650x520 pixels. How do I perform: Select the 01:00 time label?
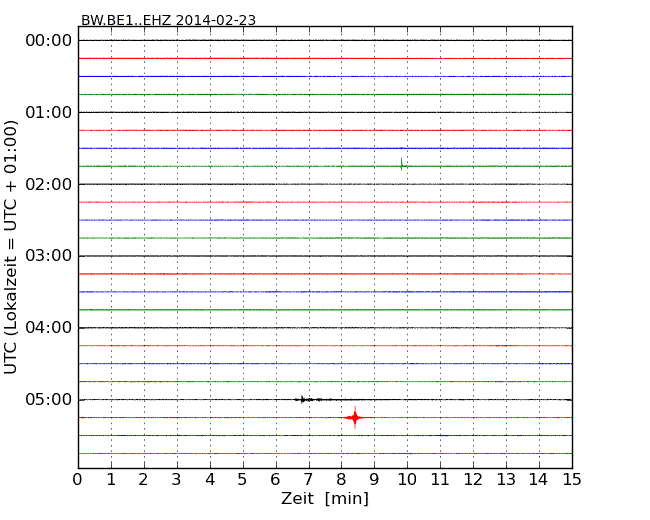click(49, 112)
